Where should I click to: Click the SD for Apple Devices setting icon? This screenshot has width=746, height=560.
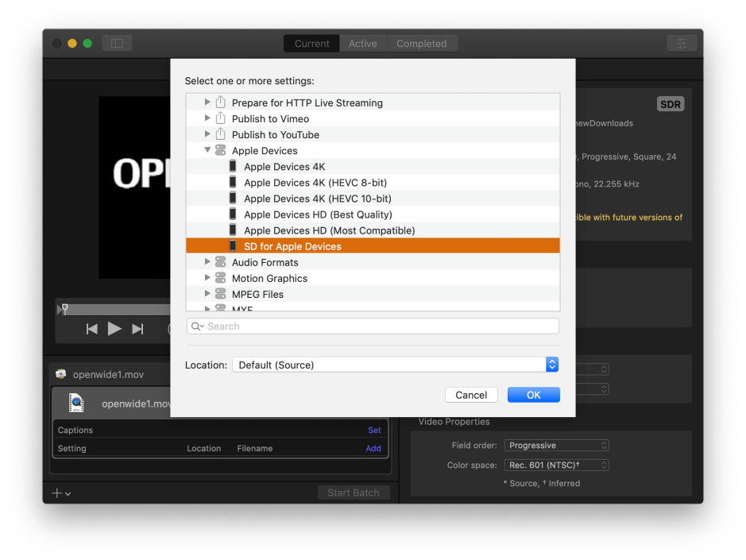tap(233, 246)
